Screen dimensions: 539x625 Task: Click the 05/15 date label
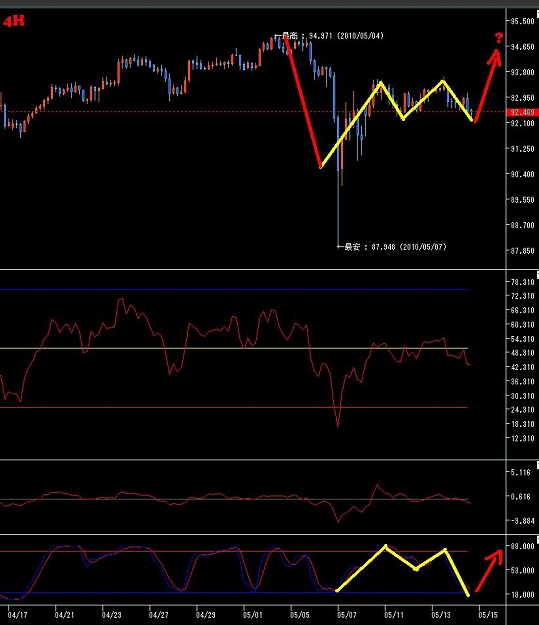point(488,615)
